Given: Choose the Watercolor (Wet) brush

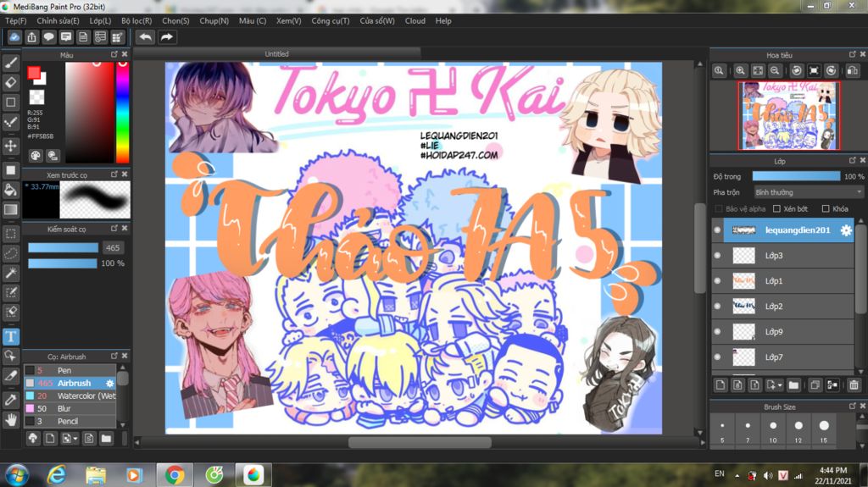Looking at the screenshot, I should (70, 396).
